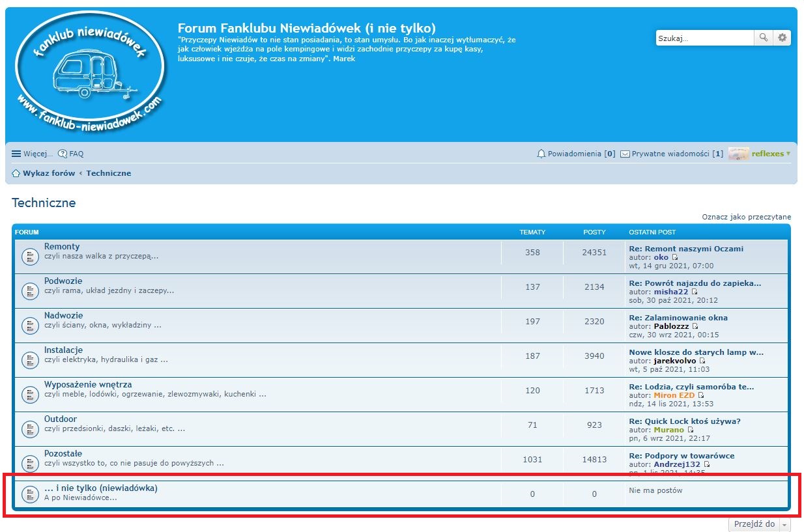This screenshot has width=804, height=532.
Task: Click the Remonty forum status icon
Action: click(30, 257)
